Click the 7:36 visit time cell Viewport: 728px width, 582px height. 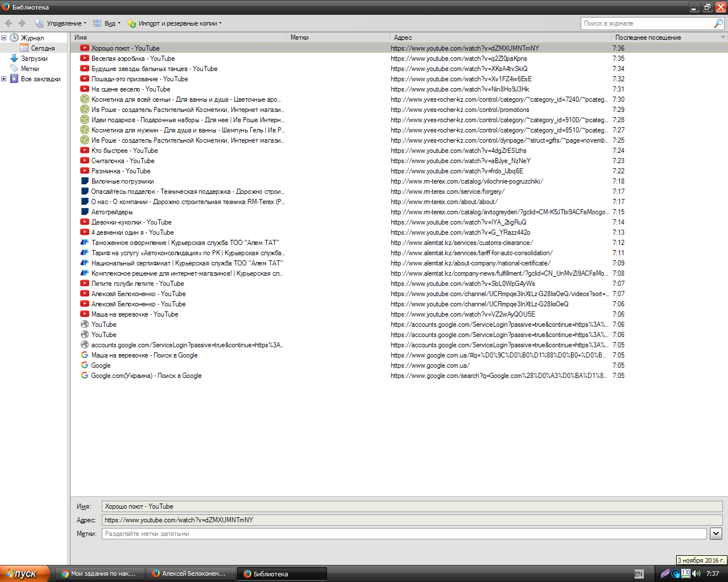coord(618,48)
